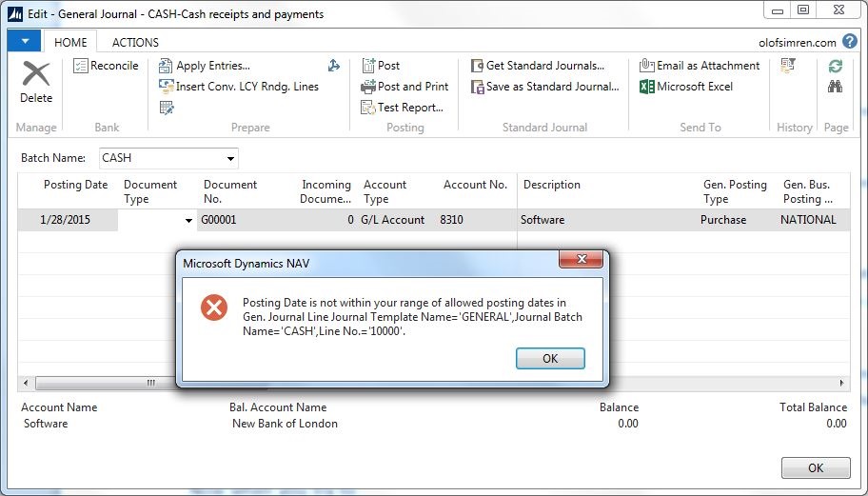Open the blue help question mark
This screenshot has width=868, height=496.
tap(850, 42)
